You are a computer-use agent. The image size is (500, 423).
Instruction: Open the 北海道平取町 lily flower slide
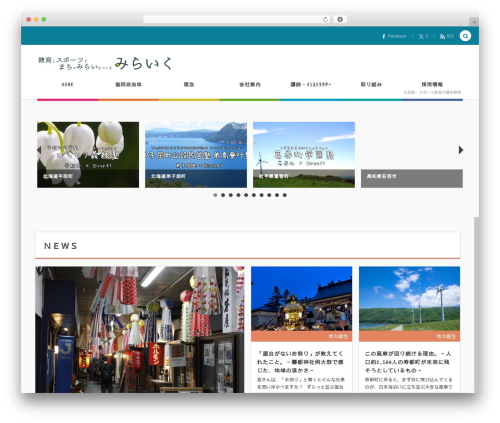click(x=88, y=155)
